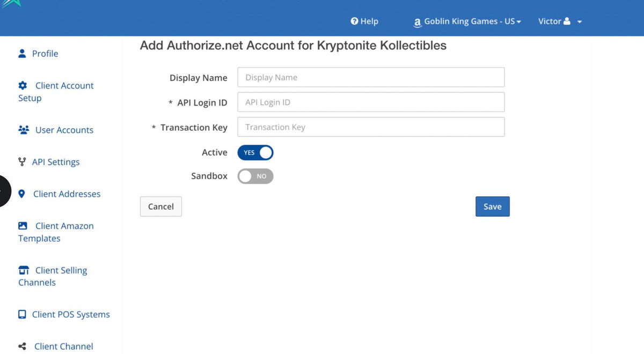This screenshot has width=644, height=354.
Task: Click the Active label text
Action: (215, 152)
